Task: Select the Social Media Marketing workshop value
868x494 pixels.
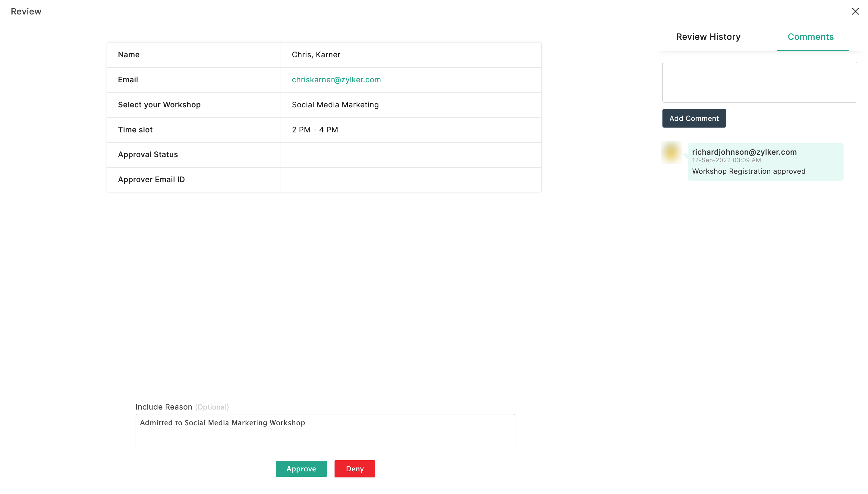Action: click(x=335, y=105)
